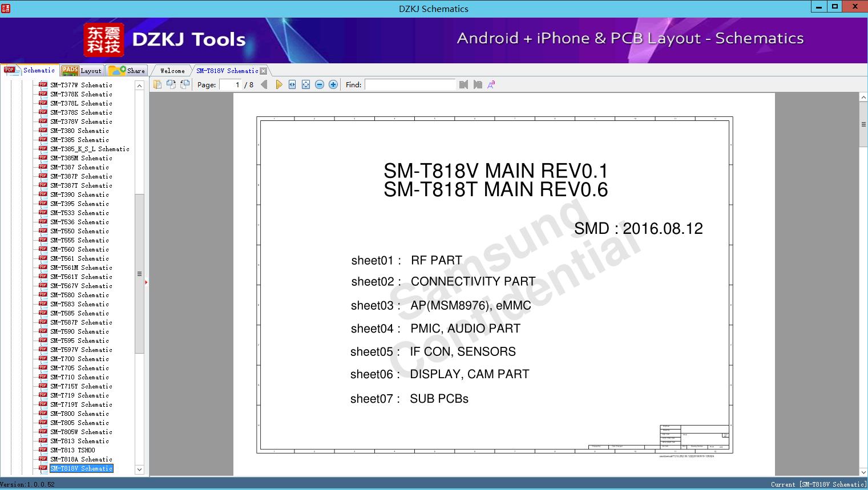Close the SM-T818V Schematic tab

pyautogui.click(x=263, y=71)
